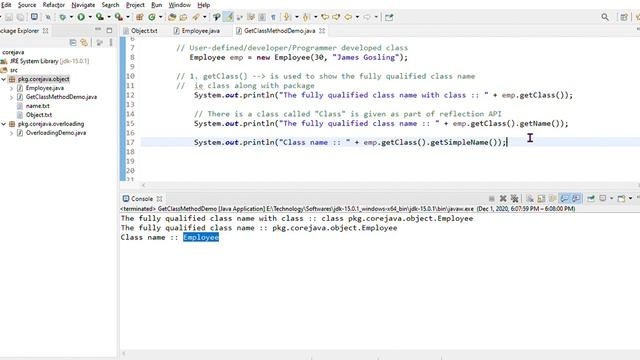Open the Project menu
640x360 pixels.
click(135, 5)
